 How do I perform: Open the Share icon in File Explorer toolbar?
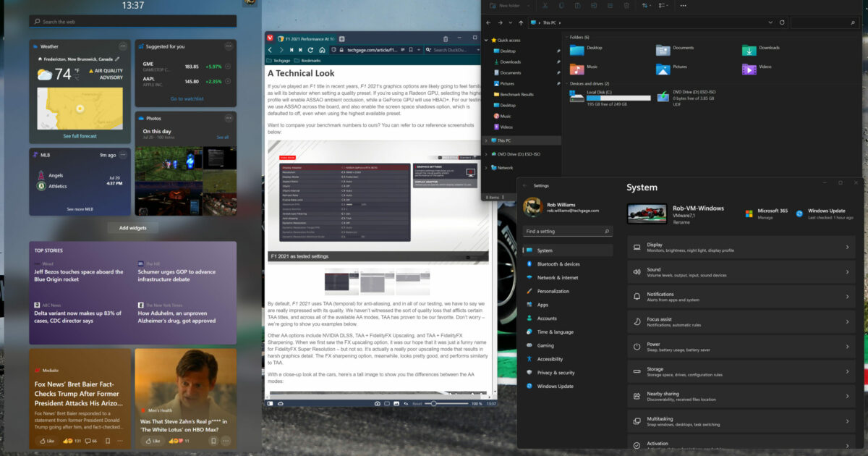click(610, 6)
